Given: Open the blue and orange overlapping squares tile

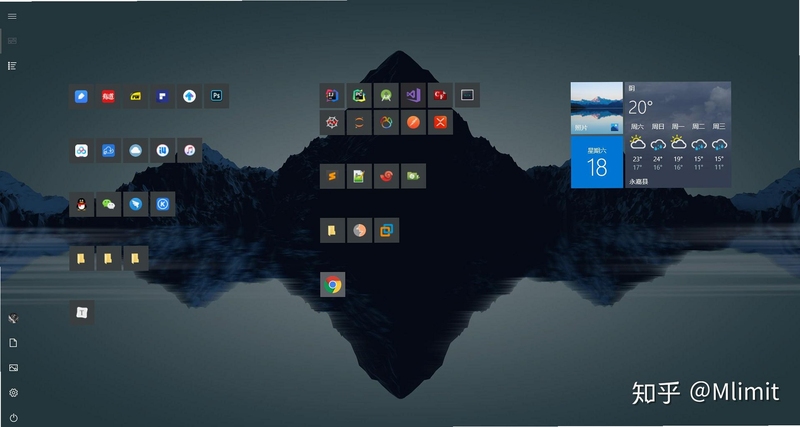Looking at the screenshot, I should (386, 231).
